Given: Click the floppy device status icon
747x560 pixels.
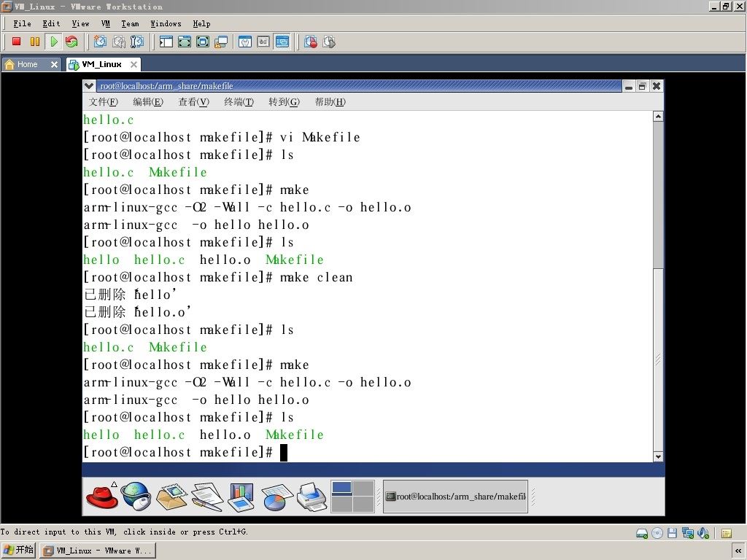Looking at the screenshot, I should pos(672,533).
